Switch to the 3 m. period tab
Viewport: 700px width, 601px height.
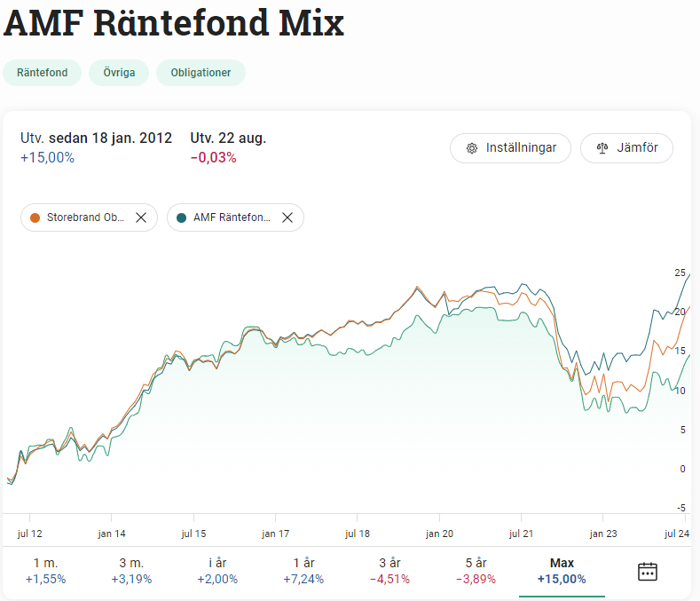tap(131, 571)
